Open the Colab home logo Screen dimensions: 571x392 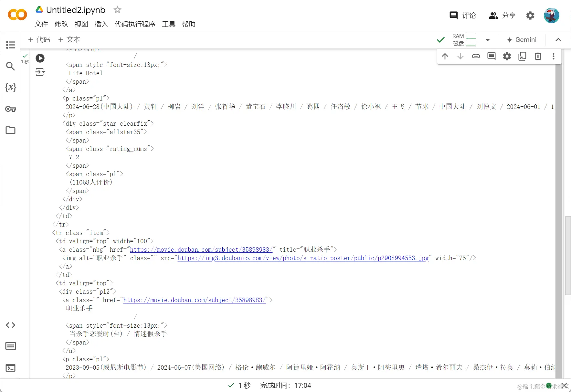tap(17, 15)
